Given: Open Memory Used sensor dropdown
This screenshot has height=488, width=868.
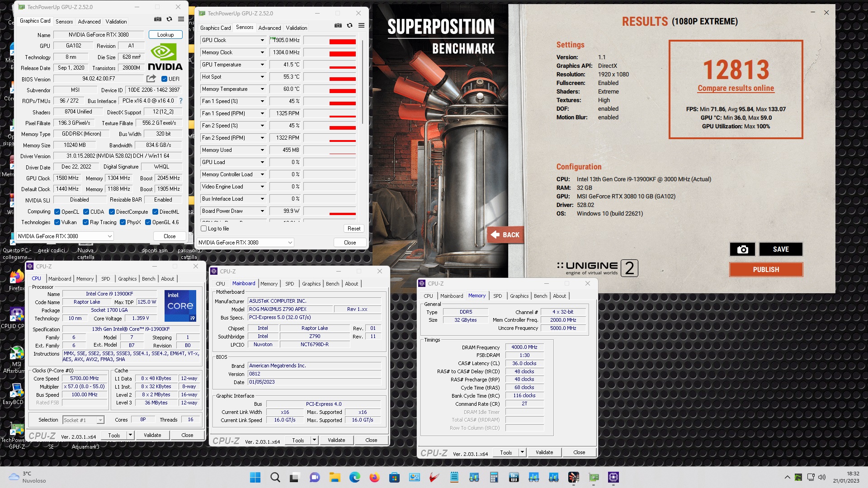Looking at the screenshot, I should (x=262, y=150).
